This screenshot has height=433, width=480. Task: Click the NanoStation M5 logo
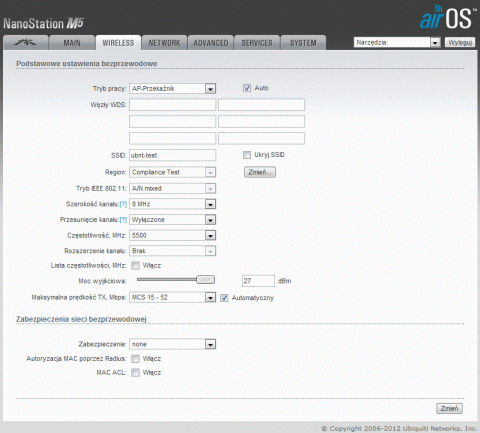click(43, 23)
